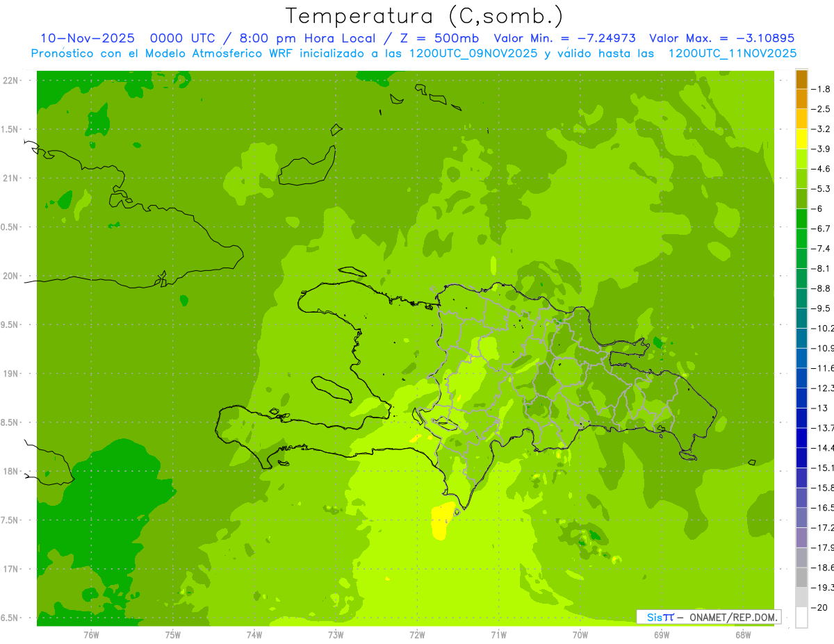Click the '18N' latitude label
The height and width of the screenshot is (644, 834).
pos(10,472)
